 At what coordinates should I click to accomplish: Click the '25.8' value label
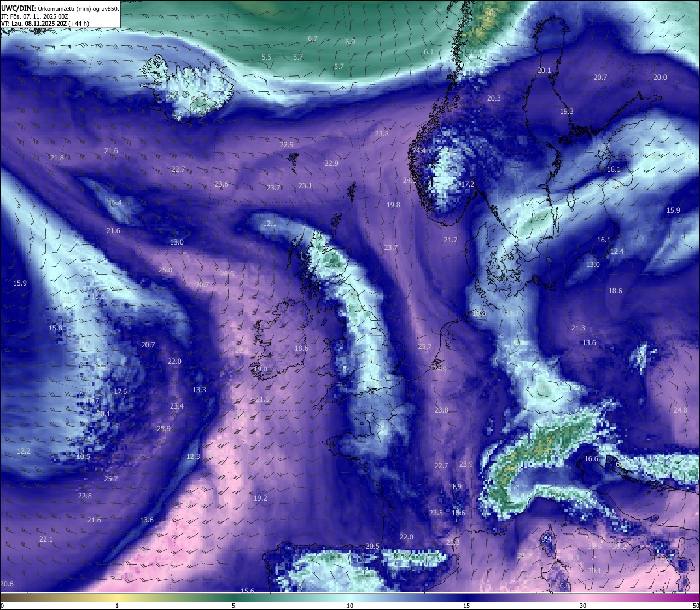click(x=165, y=270)
